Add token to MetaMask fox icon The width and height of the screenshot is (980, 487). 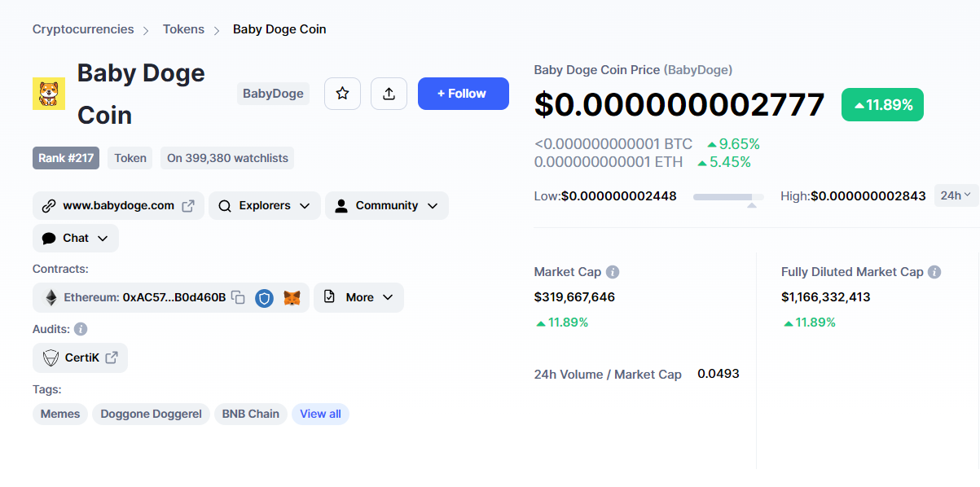pyautogui.click(x=292, y=298)
